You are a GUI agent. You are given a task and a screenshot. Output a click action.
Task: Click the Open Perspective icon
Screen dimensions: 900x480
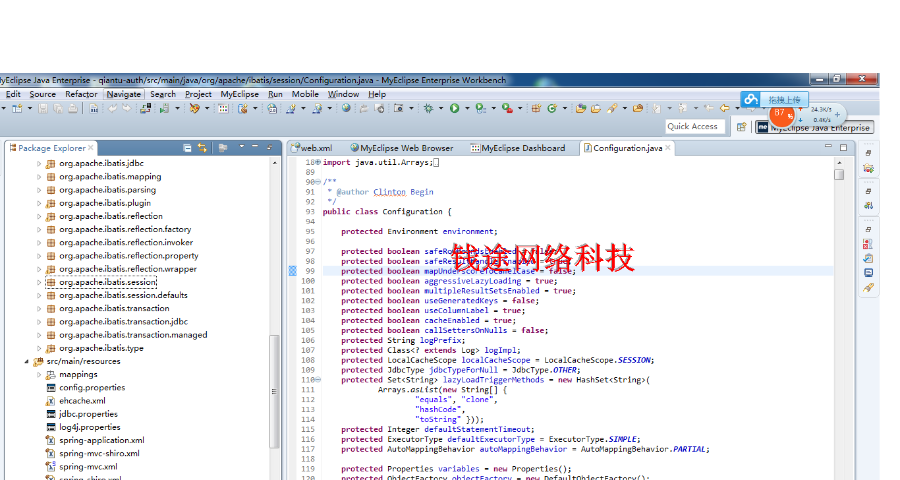pyautogui.click(x=742, y=127)
